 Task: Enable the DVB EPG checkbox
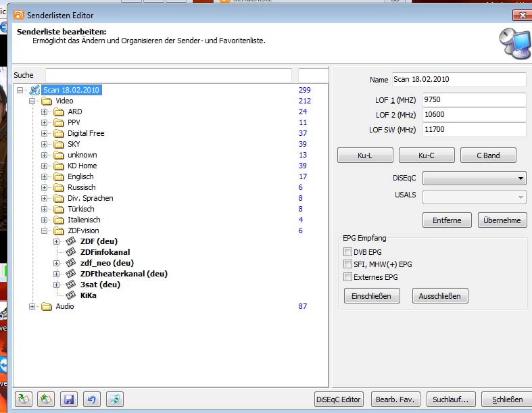(x=348, y=252)
